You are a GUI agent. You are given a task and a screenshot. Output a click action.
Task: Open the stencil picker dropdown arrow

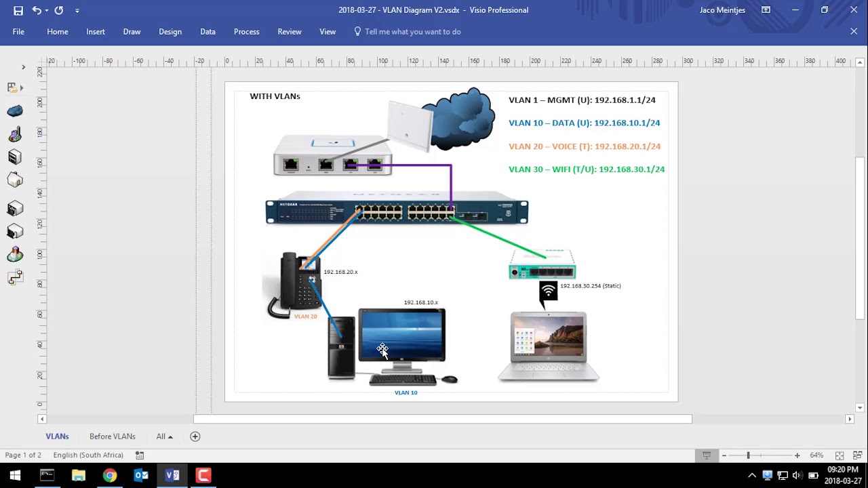(22, 88)
